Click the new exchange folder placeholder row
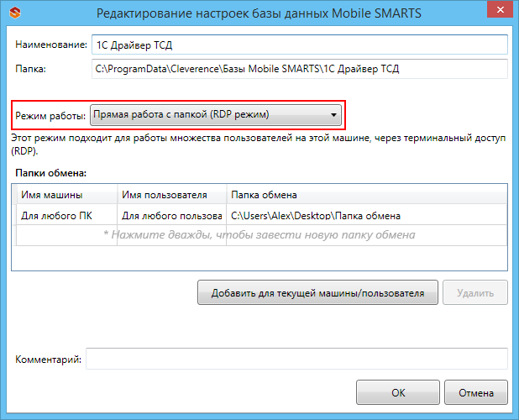The image size is (519, 420). (x=261, y=235)
